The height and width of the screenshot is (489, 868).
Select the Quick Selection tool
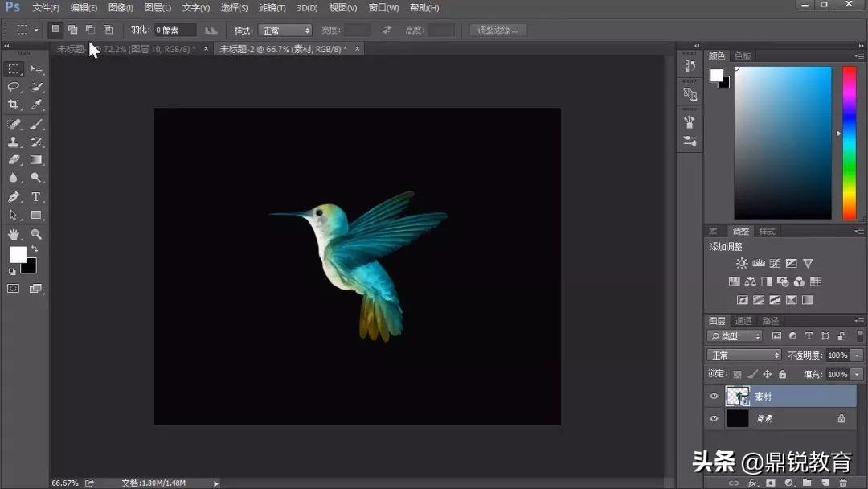point(36,87)
